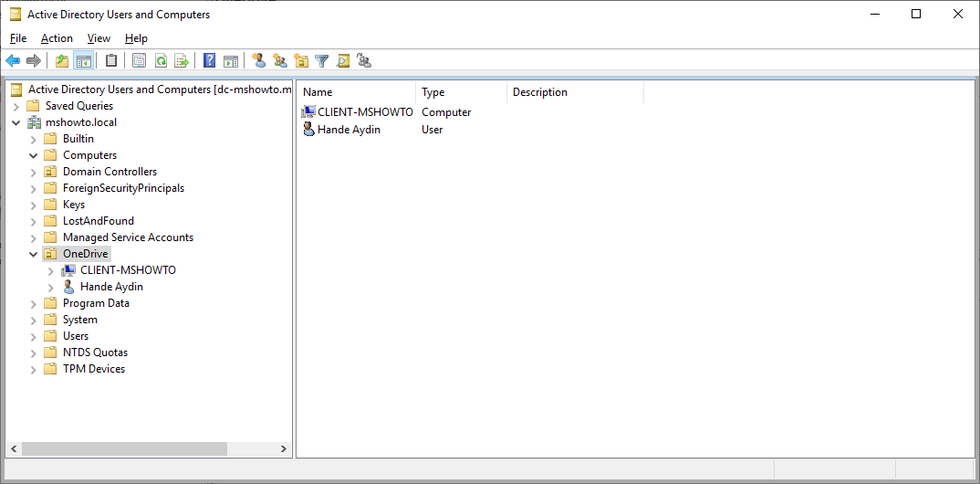Viewport: 980px width, 484px height.
Task: Click the application icon in title bar
Action: point(16,15)
